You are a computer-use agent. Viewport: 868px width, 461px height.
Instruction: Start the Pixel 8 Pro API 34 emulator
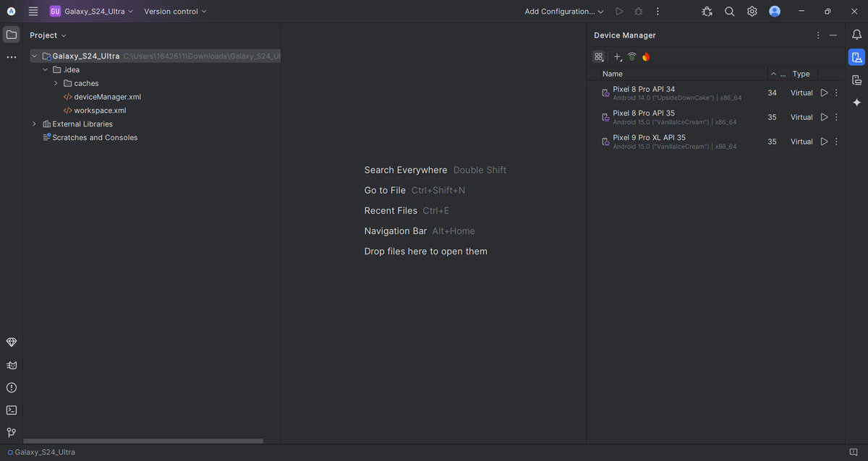(824, 92)
